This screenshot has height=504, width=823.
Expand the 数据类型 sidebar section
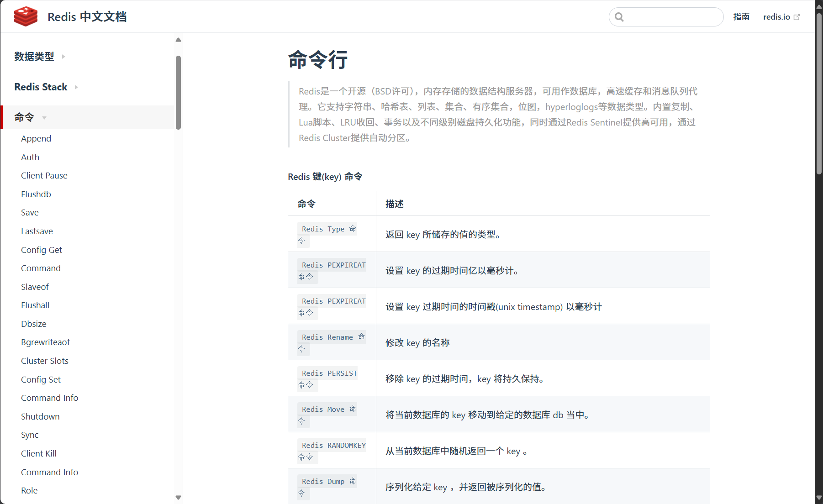click(x=39, y=57)
